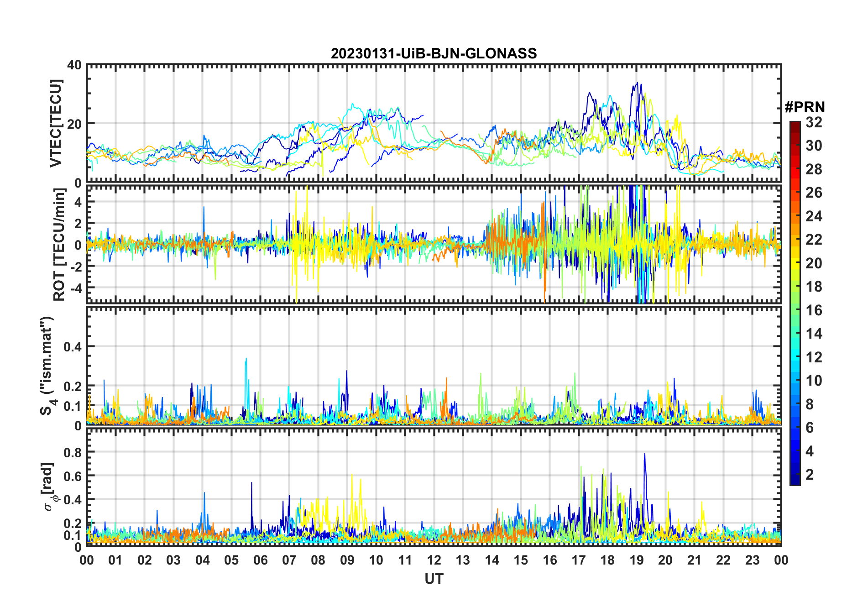Select colorbar tick label 12
The width and height of the screenshot is (868, 607).
(x=814, y=357)
